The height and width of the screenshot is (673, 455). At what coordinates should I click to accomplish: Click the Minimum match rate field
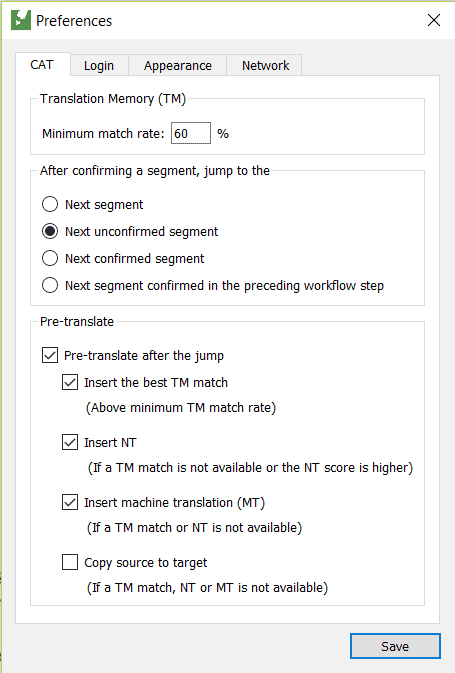click(x=191, y=133)
